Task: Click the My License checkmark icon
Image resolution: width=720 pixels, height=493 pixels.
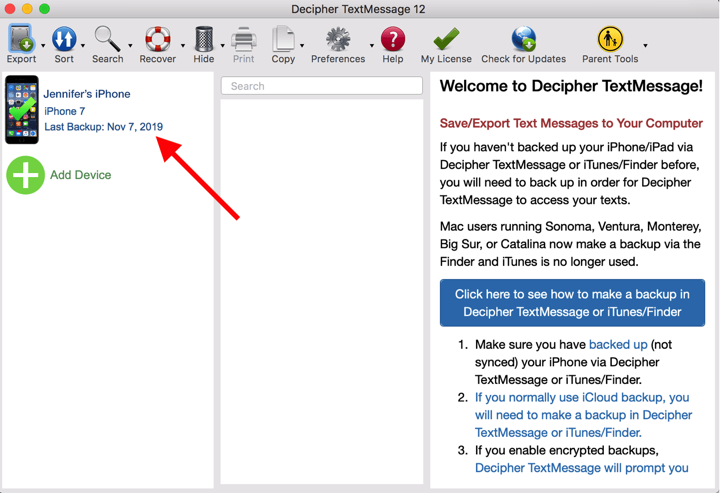Action: (x=446, y=40)
